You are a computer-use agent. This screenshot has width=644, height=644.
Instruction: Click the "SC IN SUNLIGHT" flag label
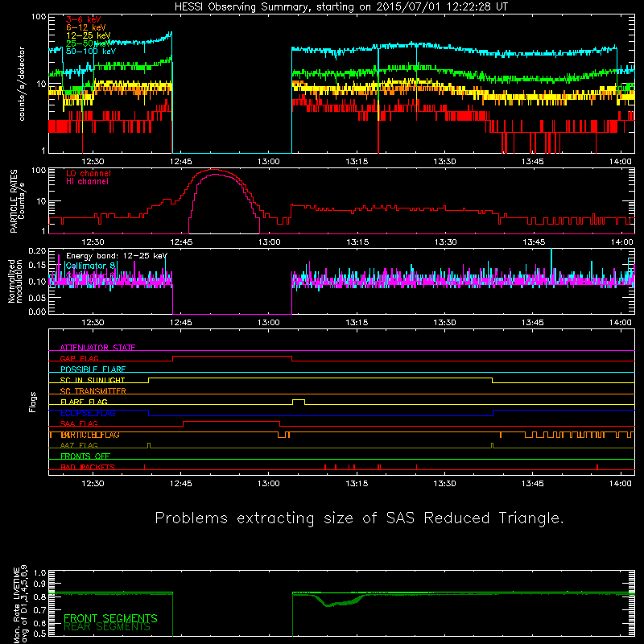tap(93, 380)
